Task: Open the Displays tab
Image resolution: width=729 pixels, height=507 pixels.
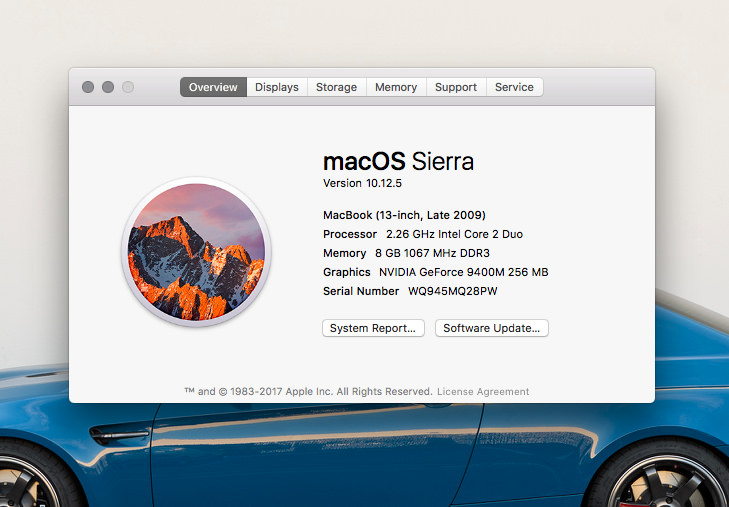Action: point(277,87)
